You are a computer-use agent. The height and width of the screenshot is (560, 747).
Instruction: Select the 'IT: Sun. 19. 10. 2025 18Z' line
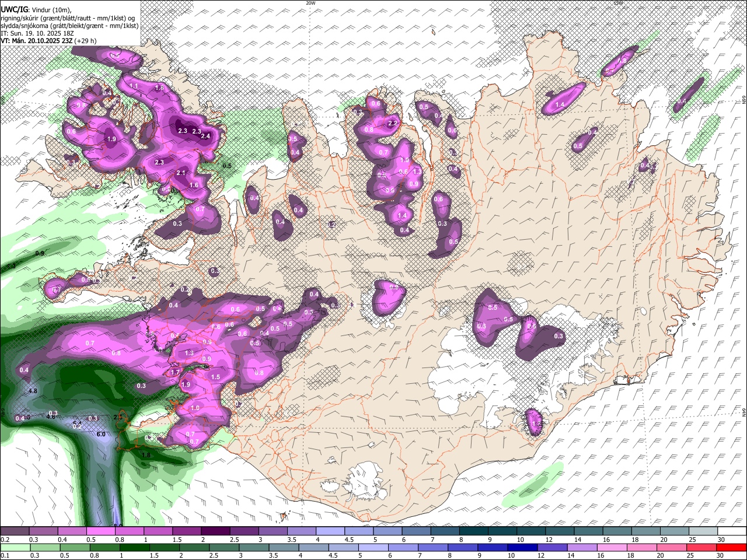click(37, 33)
